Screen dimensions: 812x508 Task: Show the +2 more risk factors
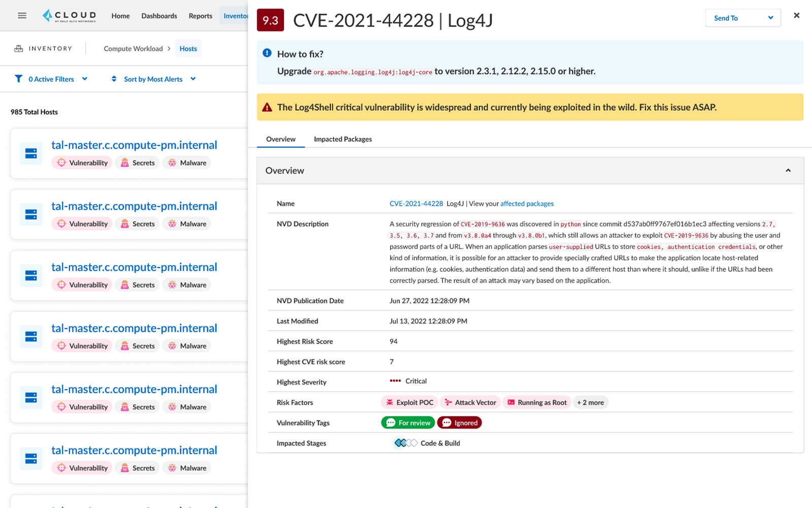pyautogui.click(x=590, y=402)
